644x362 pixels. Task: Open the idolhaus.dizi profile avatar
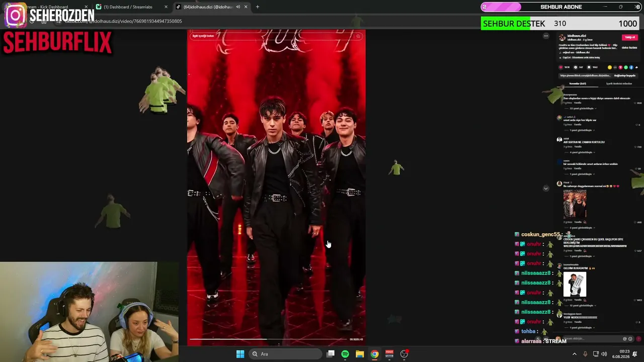tap(562, 38)
